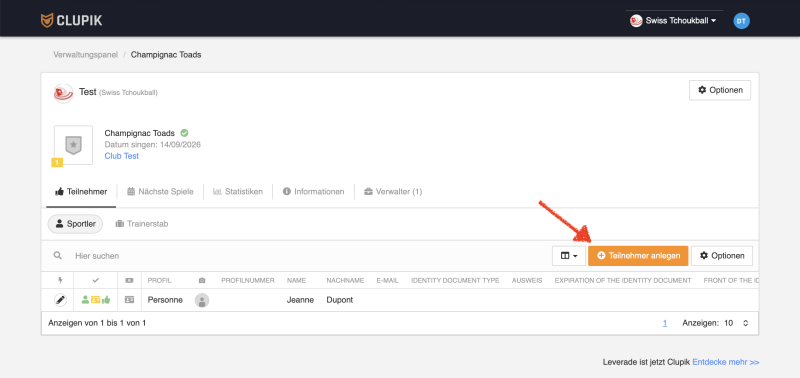The image size is (800, 378).
Task: Click the Clupik logo
Action: [x=71, y=20]
